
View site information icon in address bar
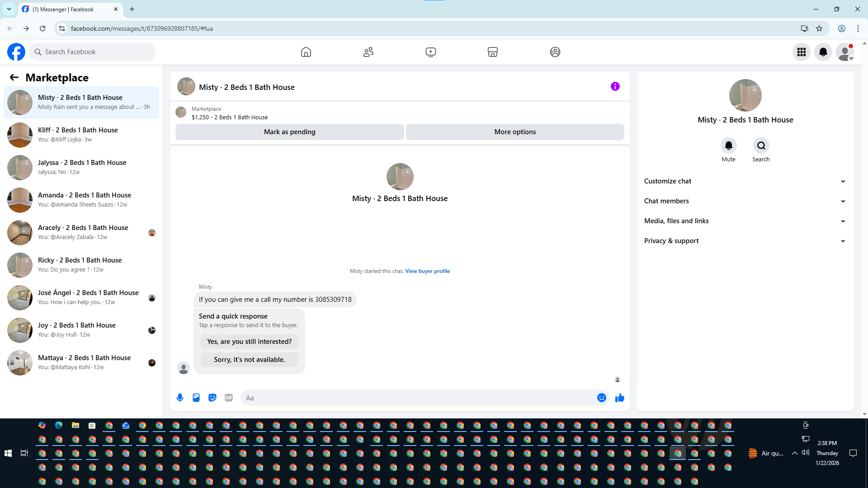pos(62,28)
